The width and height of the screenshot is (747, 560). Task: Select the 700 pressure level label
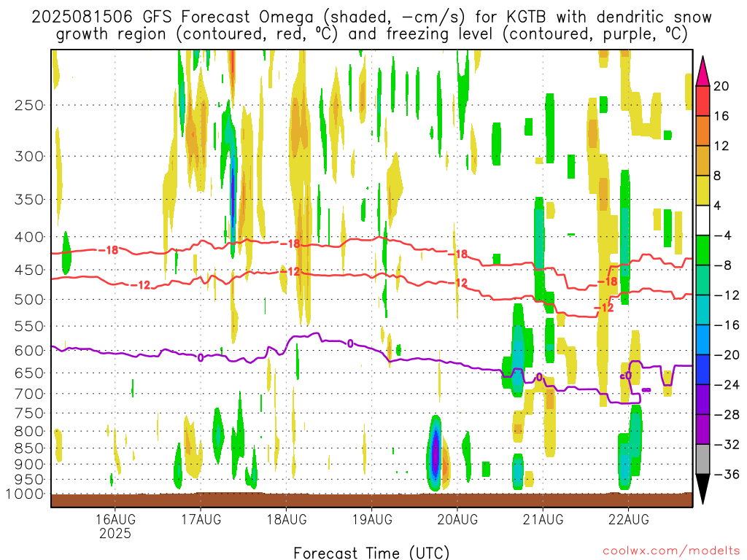pyautogui.click(x=29, y=394)
